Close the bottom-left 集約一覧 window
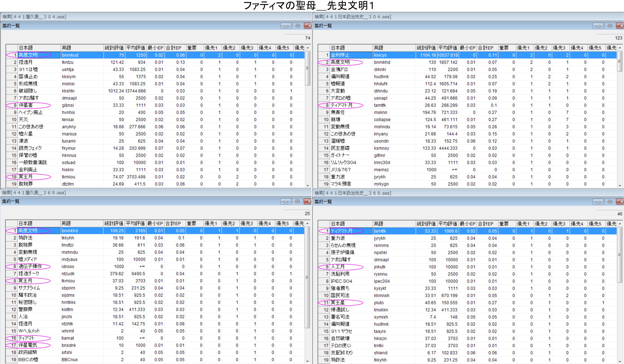The image size is (624, 364). click(x=309, y=202)
